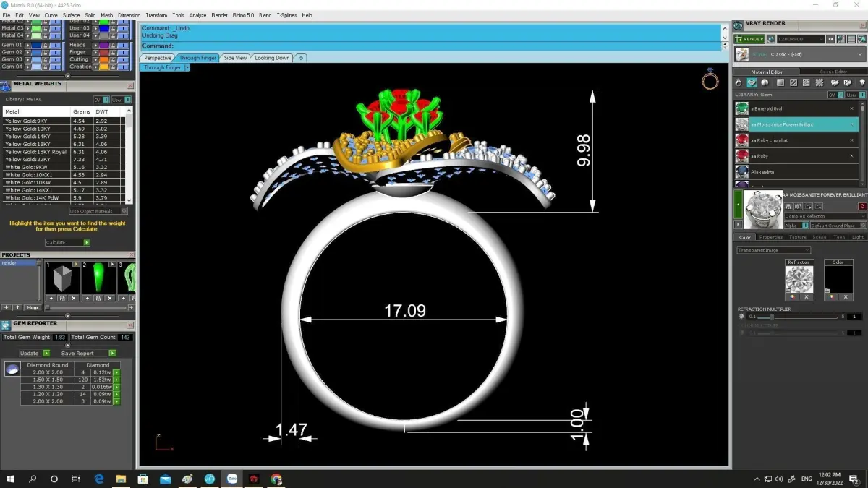Click the Diamond Round gem icon in reporter
Viewport: 868px width, 488px height.
coord(12,369)
